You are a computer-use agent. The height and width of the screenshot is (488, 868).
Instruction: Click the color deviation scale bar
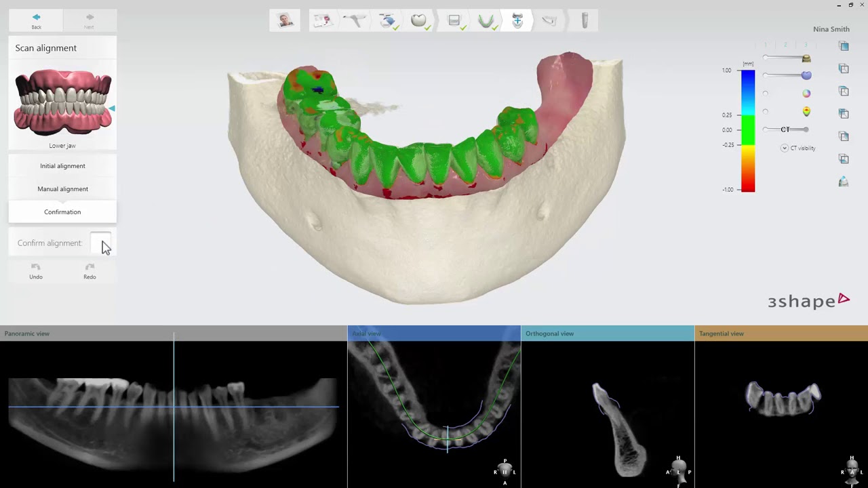click(748, 130)
